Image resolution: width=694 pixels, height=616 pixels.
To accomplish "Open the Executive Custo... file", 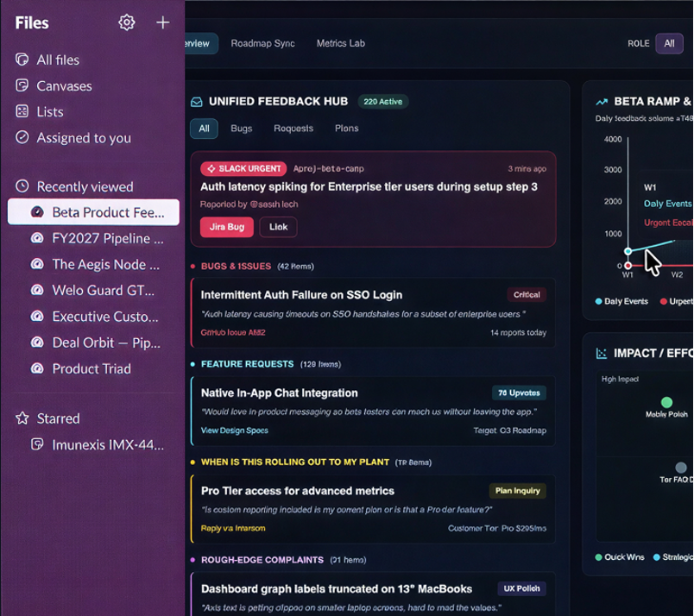I will click(93, 317).
